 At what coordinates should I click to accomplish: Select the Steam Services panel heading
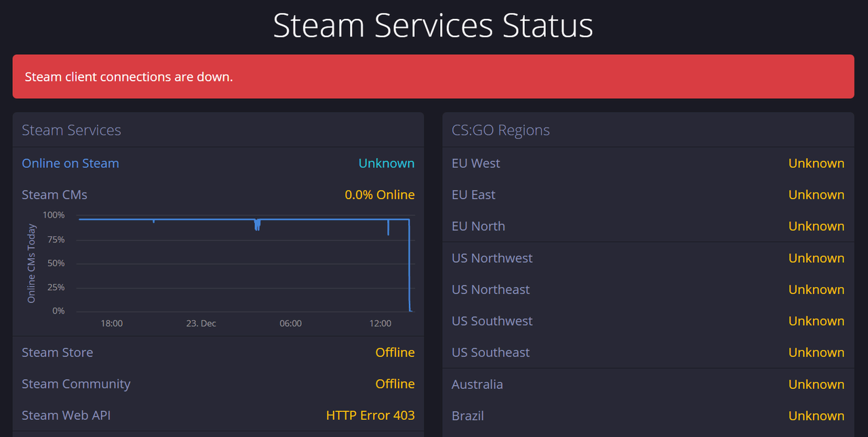[71, 130]
